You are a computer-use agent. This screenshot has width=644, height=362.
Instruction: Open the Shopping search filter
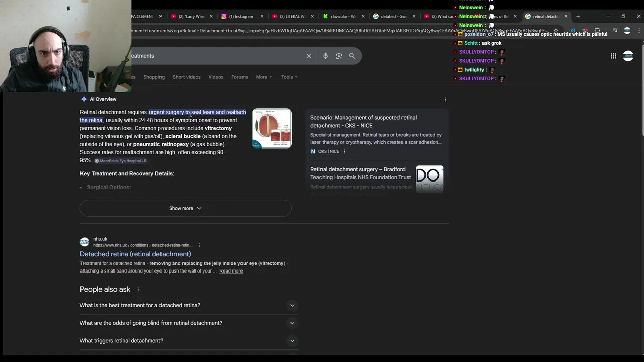point(154,77)
